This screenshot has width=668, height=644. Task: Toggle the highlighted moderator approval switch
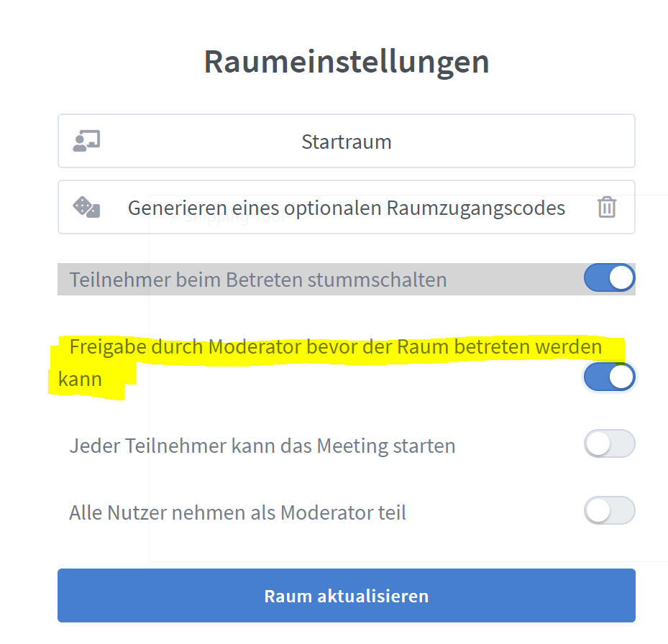[609, 377]
